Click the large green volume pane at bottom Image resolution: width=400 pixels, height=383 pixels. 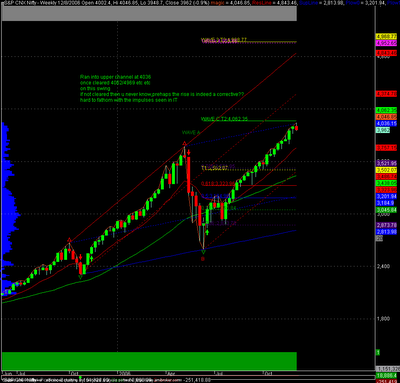click(149, 361)
